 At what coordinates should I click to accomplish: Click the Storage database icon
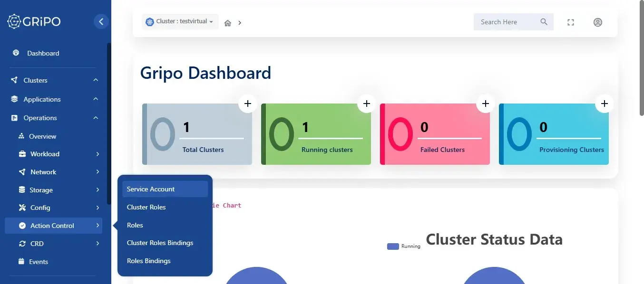tap(22, 190)
